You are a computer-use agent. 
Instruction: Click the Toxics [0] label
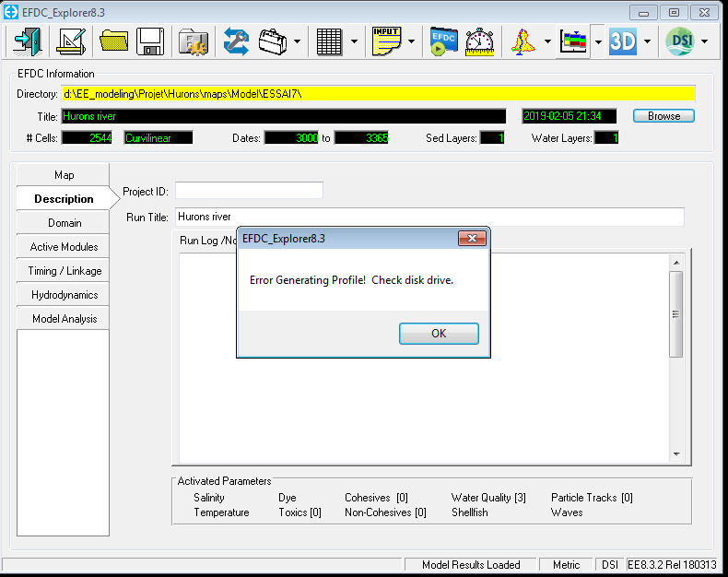(x=299, y=512)
